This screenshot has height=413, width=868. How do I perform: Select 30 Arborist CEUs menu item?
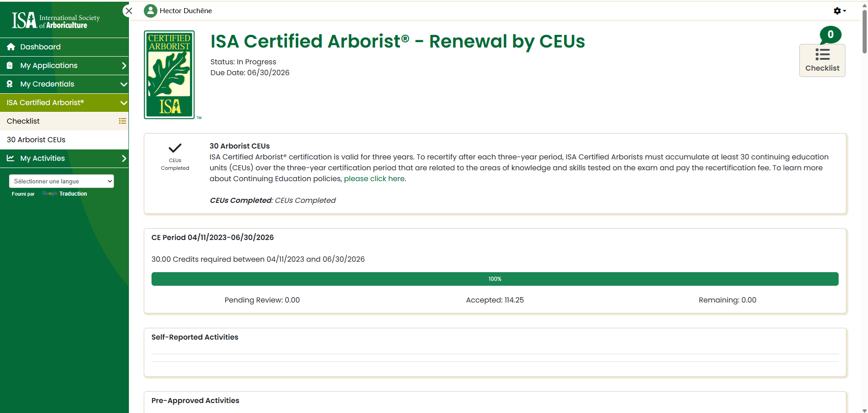pyautogui.click(x=36, y=140)
